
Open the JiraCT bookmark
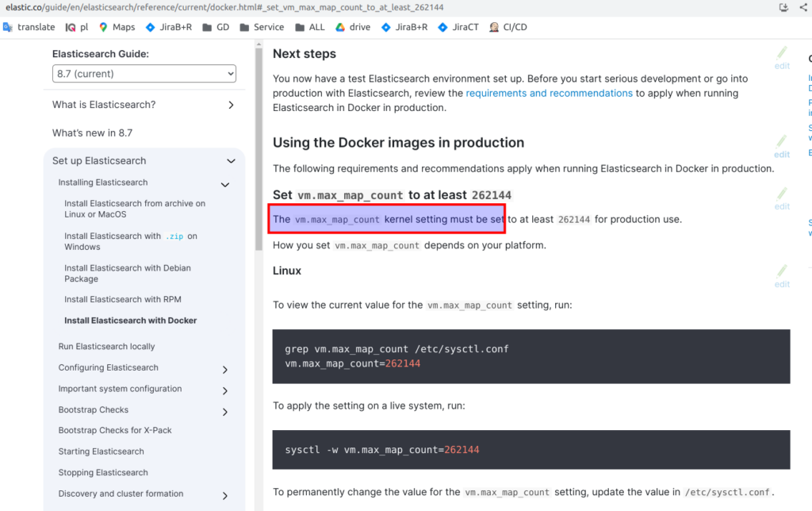click(x=458, y=27)
